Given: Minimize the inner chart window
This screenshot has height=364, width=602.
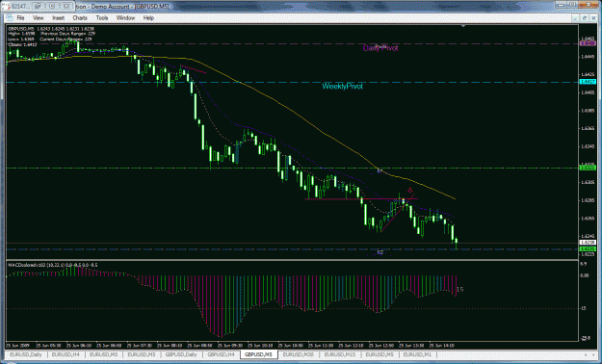Looking at the screenshot, I should (575, 18).
